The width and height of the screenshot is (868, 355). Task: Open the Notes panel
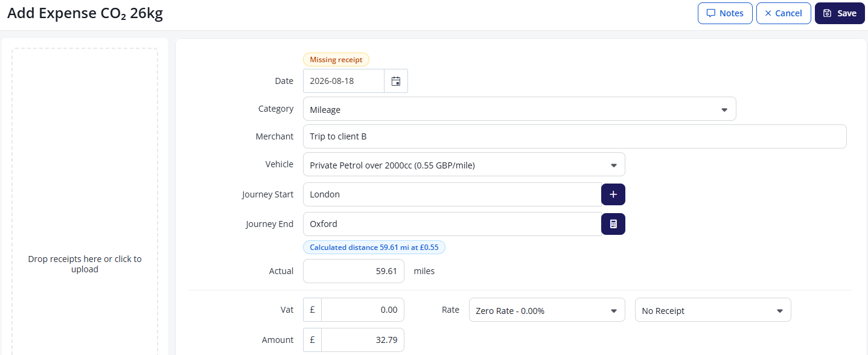pyautogui.click(x=725, y=13)
